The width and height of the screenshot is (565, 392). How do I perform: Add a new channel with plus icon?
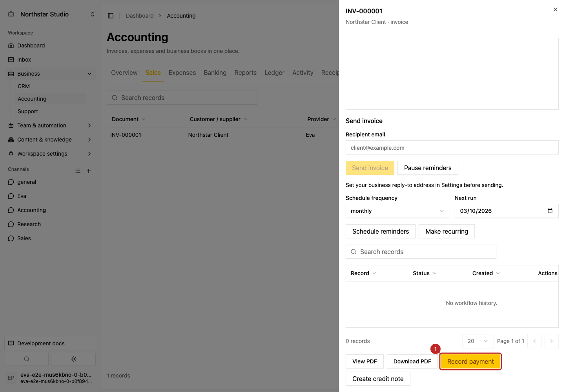click(89, 171)
